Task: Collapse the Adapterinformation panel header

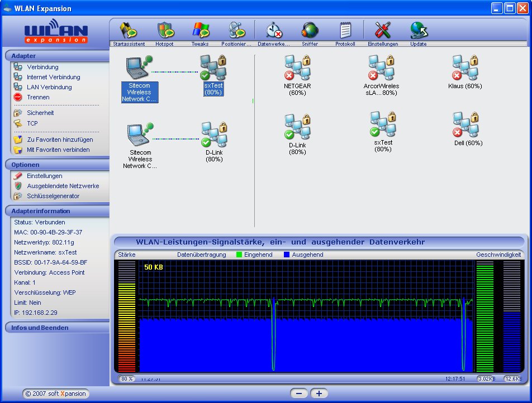Action: tap(58, 211)
